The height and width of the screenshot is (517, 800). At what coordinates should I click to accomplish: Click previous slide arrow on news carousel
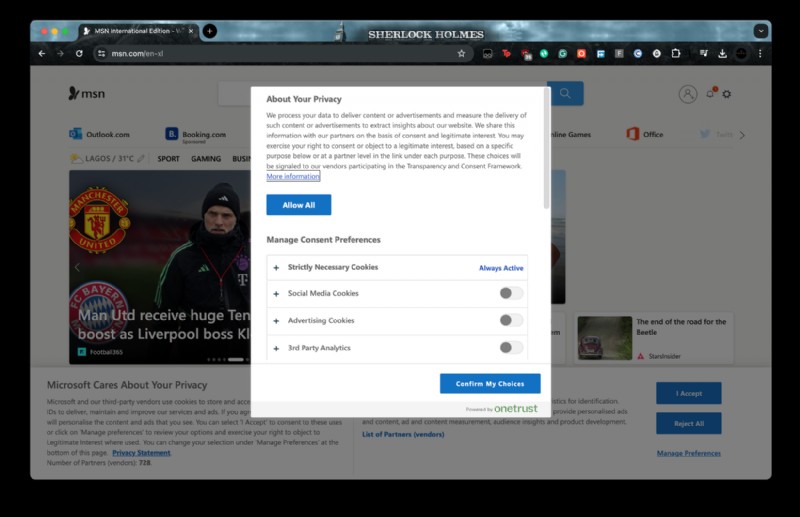pos(78,267)
